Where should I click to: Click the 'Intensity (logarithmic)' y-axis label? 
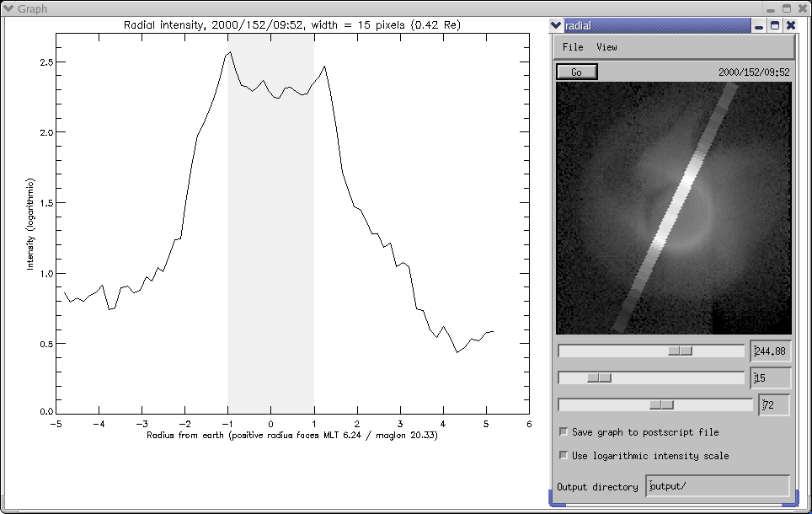(30, 224)
